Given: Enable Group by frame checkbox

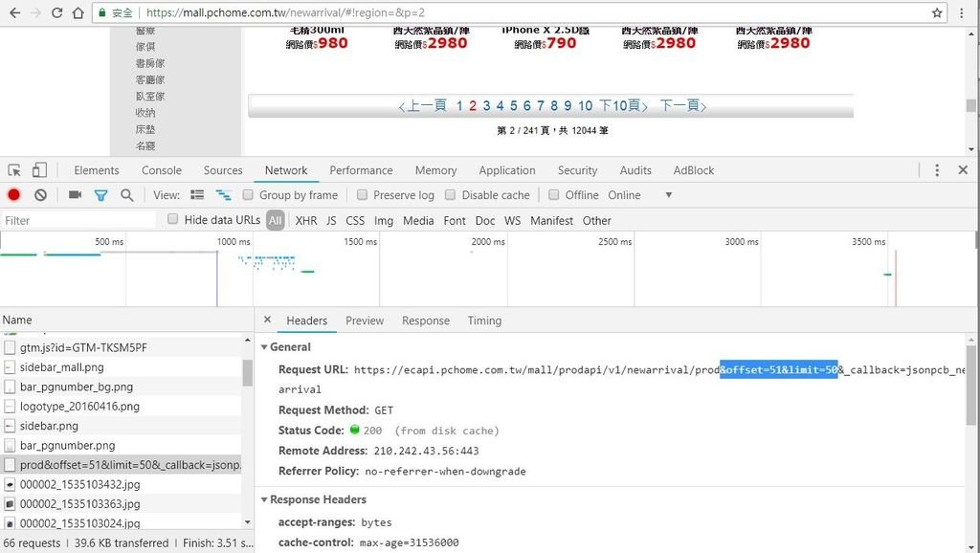Looking at the screenshot, I should (248, 195).
